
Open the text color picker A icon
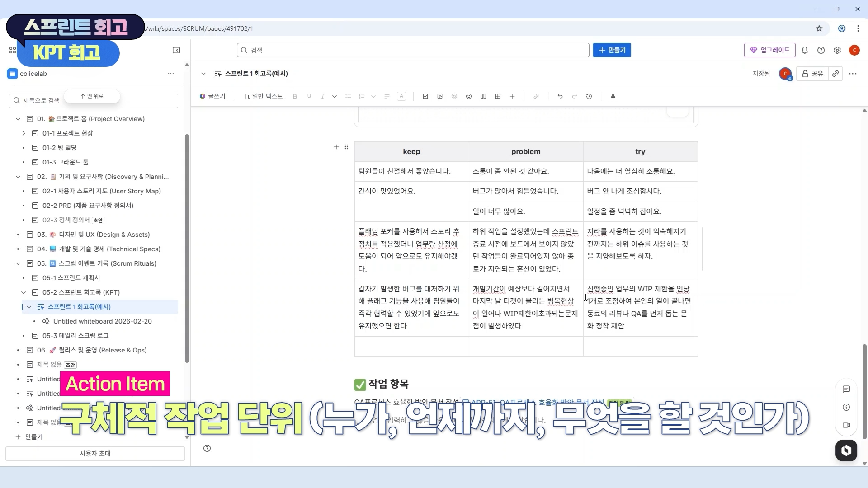coord(401,96)
